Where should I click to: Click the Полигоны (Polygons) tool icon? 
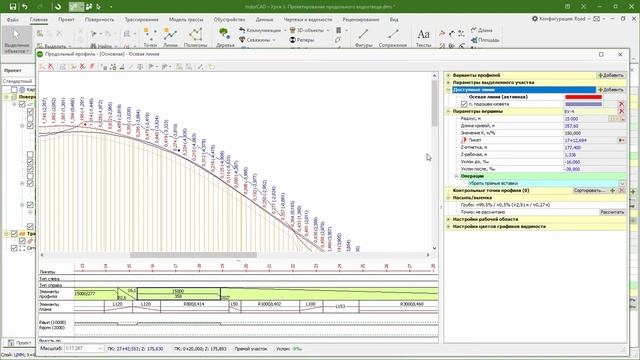point(196,34)
